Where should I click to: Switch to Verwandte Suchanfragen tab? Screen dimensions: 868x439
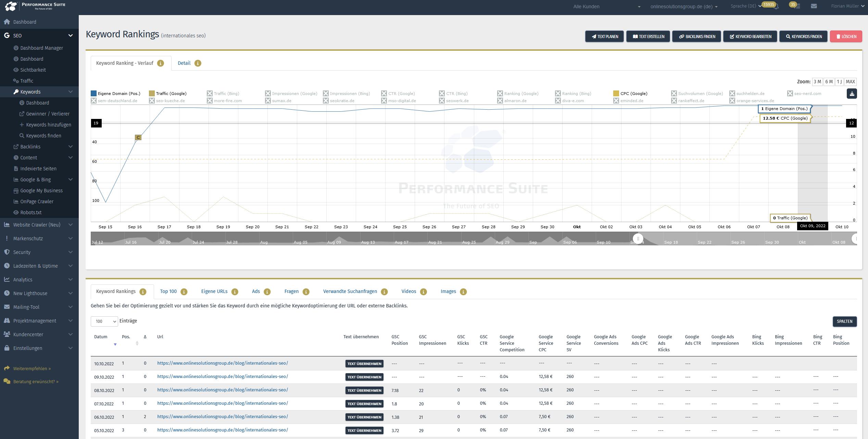pyautogui.click(x=350, y=292)
